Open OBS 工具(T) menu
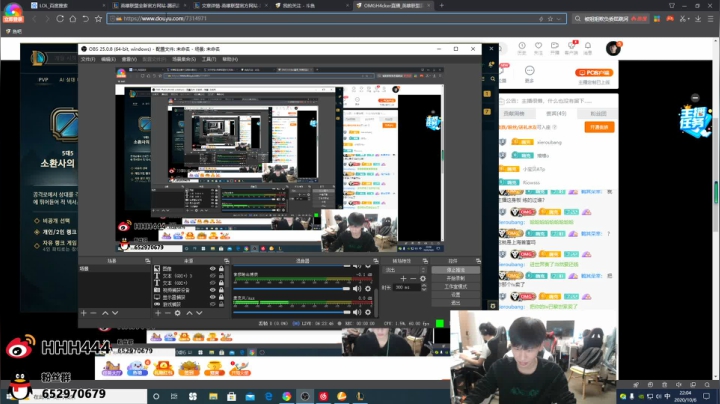Screen dimensions: 720x404 pos(209,59)
